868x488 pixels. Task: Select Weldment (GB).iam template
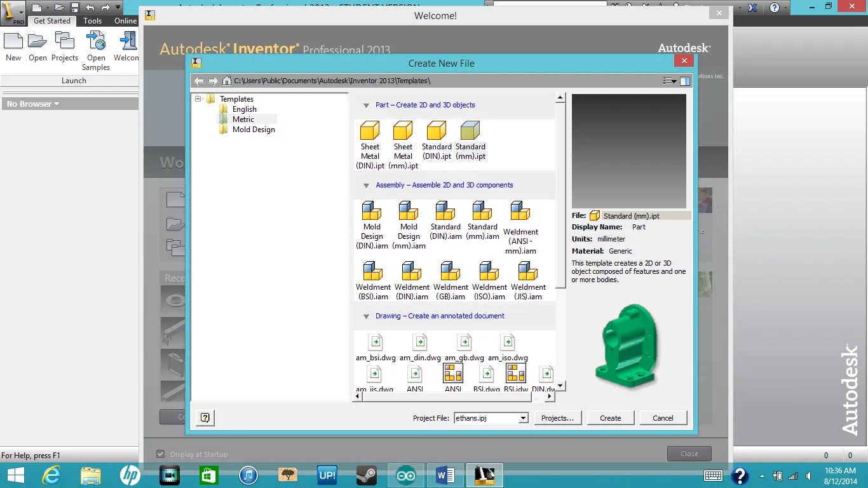(x=451, y=280)
